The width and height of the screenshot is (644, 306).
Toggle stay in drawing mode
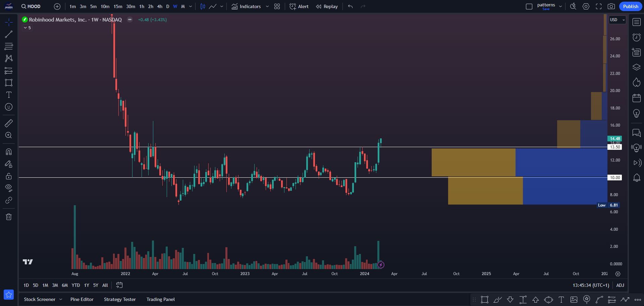9,164
